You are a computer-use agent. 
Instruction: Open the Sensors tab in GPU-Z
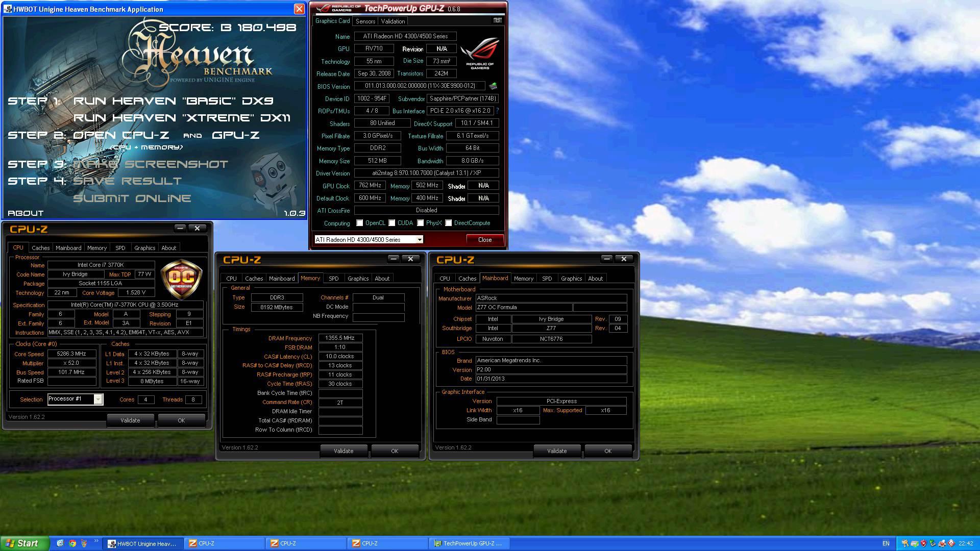pos(365,21)
